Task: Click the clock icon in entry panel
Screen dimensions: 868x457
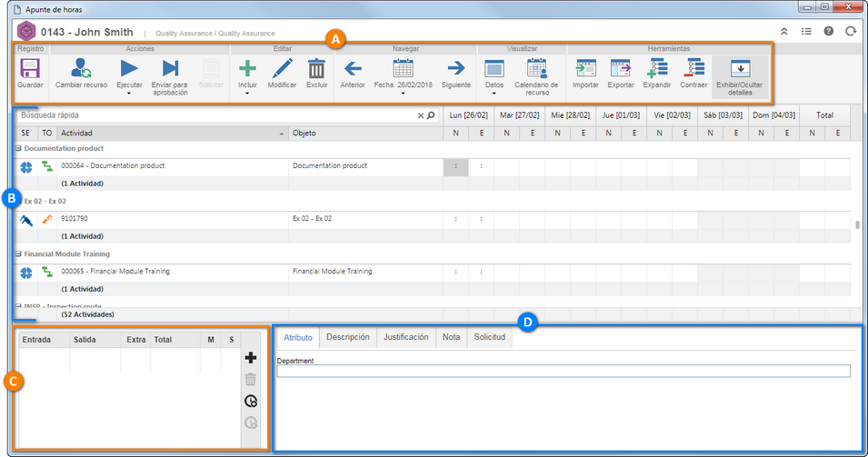Action: pos(250,401)
